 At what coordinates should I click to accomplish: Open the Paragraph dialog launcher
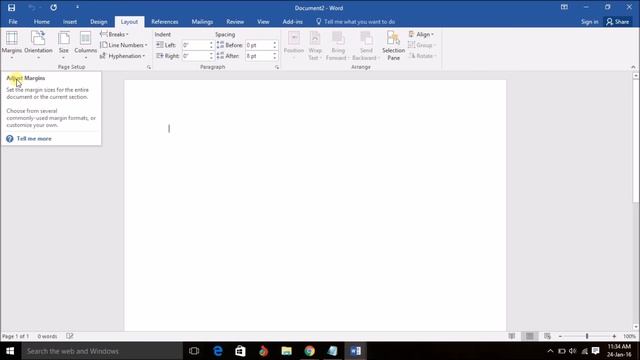pos(277,67)
